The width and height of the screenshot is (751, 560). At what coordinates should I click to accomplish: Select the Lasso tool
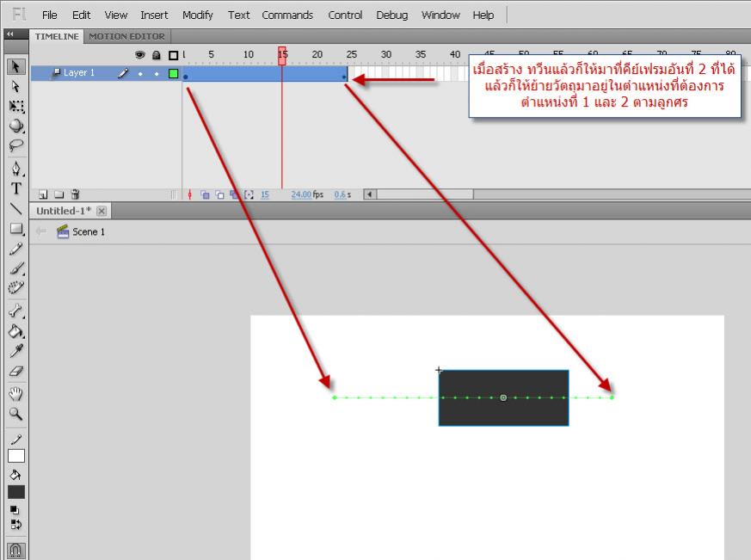[15, 145]
